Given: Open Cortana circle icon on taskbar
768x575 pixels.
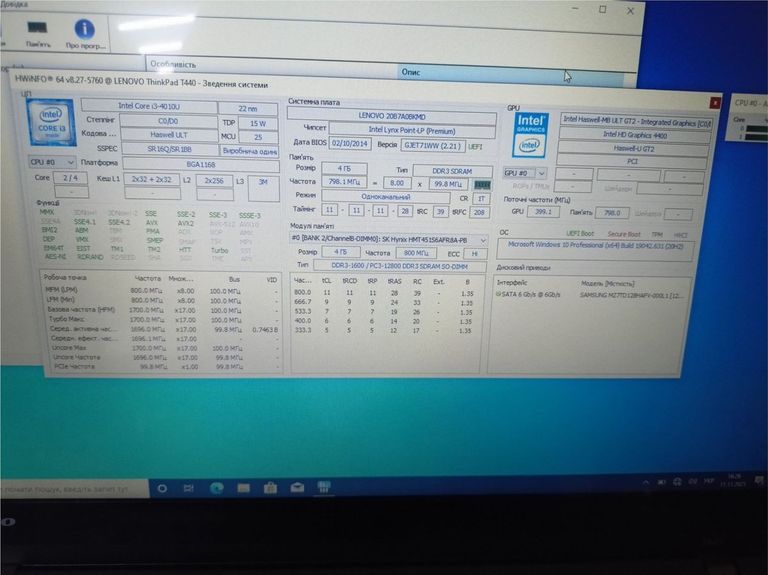Looking at the screenshot, I should 162,488.
